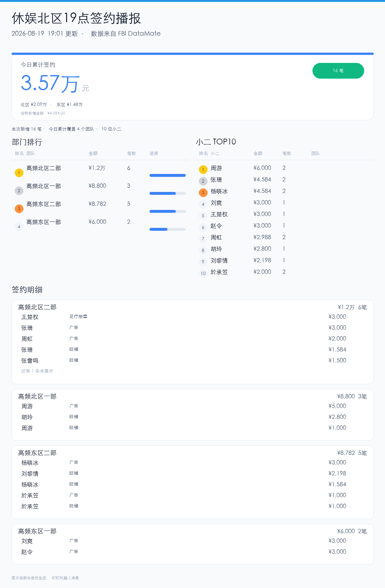Click the 还有 1 条未展示 text

(x=37, y=371)
